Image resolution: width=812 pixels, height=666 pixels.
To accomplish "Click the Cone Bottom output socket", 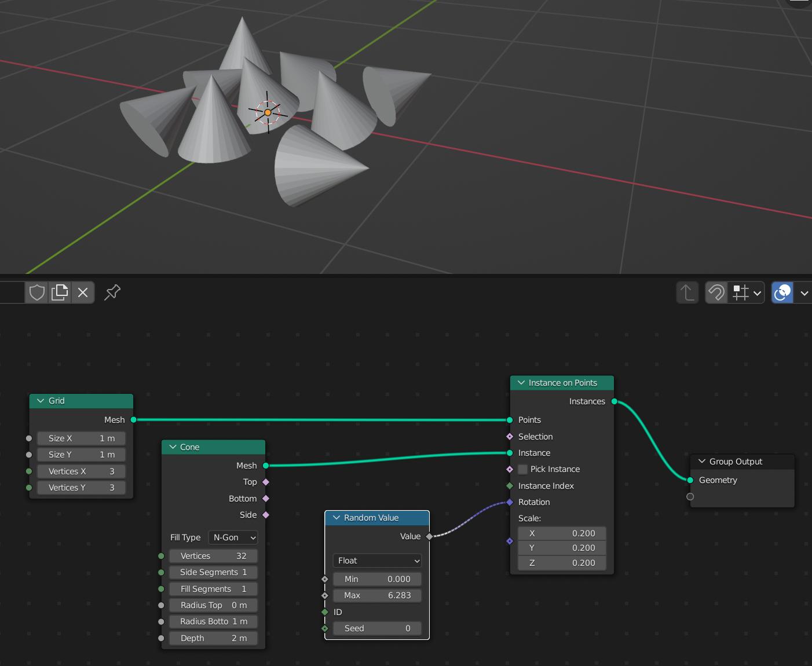I will tap(266, 499).
